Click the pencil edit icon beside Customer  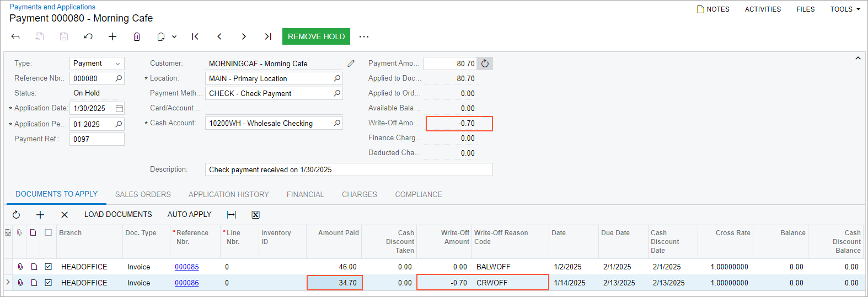pos(351,63)
